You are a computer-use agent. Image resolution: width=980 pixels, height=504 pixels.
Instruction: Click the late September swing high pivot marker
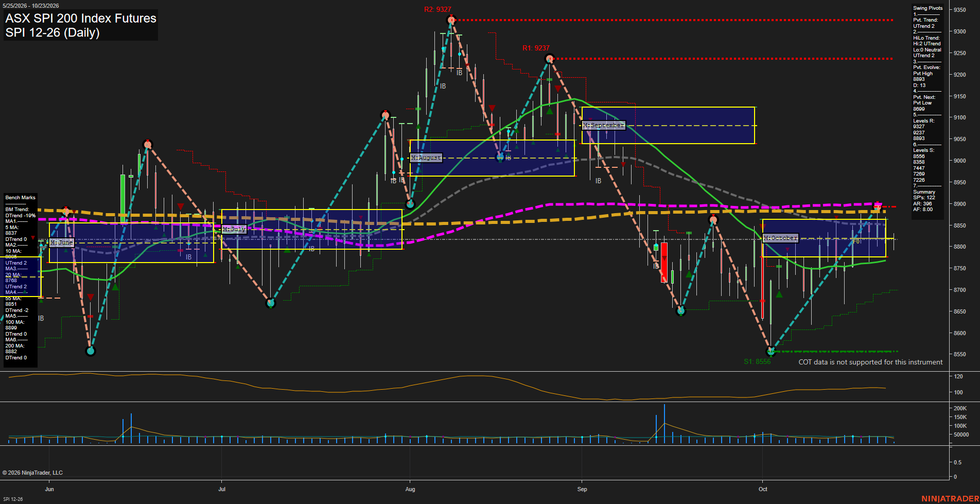click(713, 220)
